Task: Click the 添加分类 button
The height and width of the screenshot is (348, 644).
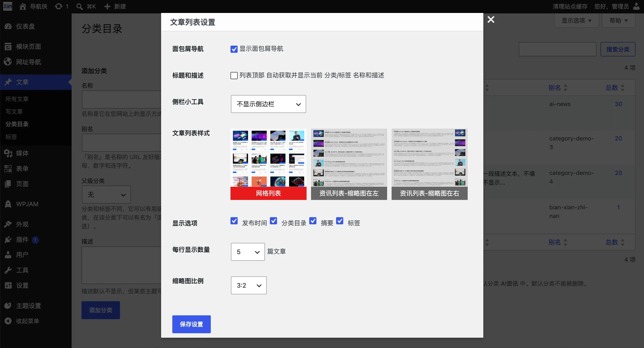Action: pyautogui.click(x=100, y=310)
